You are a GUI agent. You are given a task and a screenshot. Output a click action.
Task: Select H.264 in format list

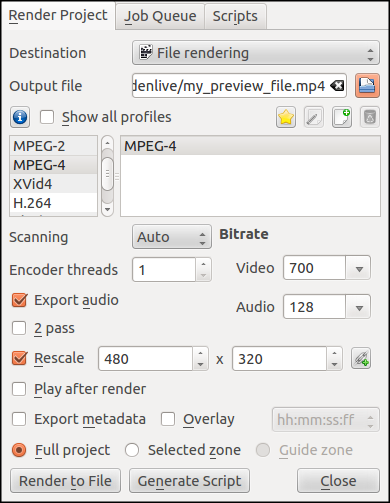click(53, 203)
